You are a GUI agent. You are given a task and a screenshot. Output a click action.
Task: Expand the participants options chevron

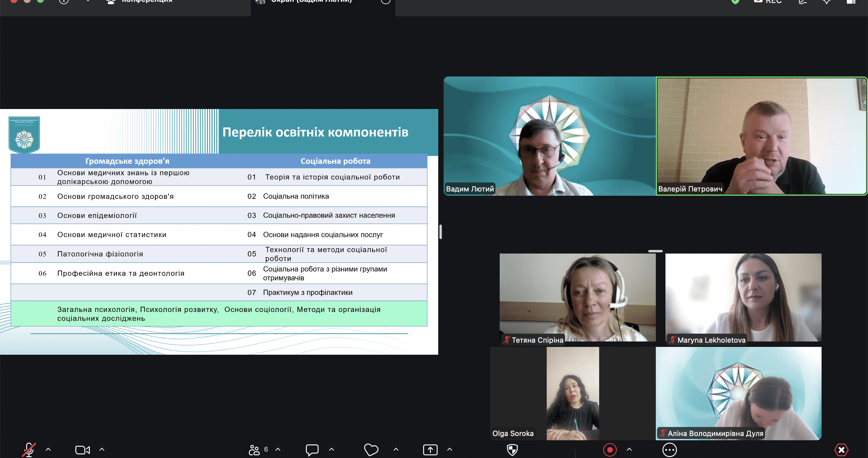pyautogui.click(x=278, y=449)
